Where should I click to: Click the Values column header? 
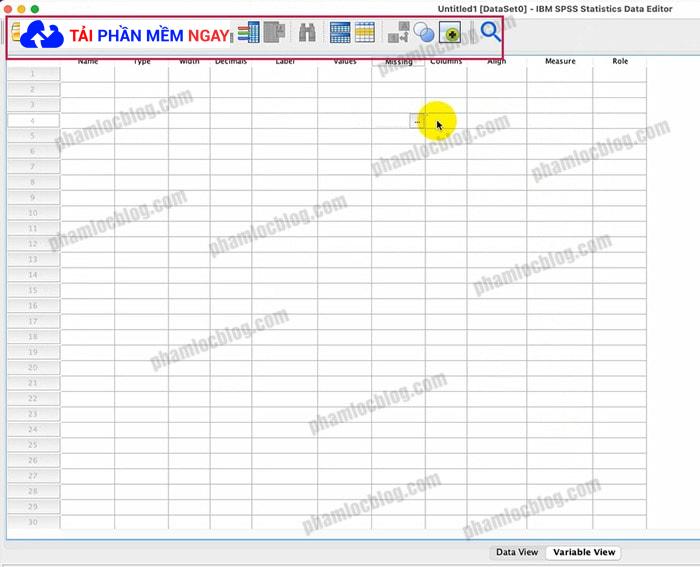tap(345, 62)
